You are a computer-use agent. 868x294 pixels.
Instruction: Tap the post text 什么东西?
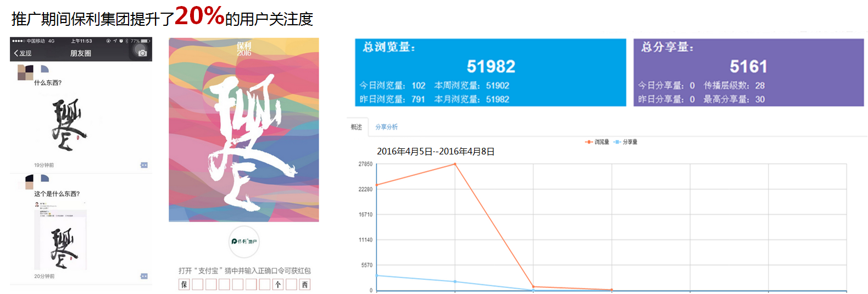click(48, 83)
